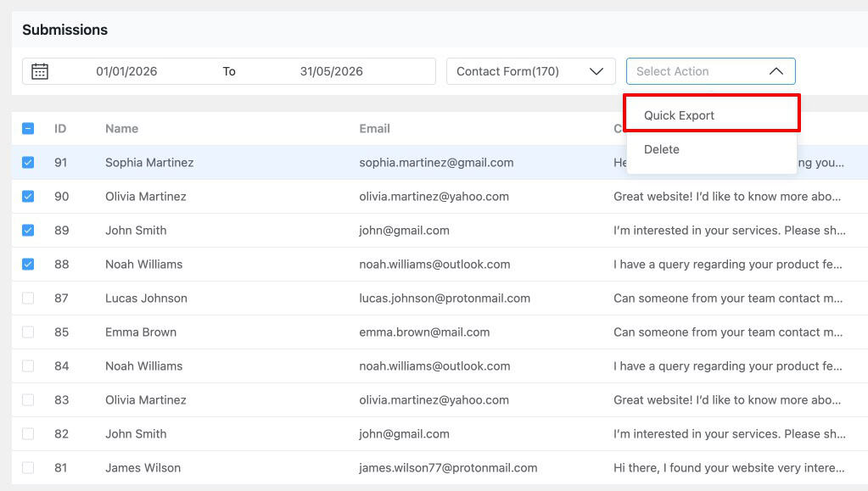Open the Contact Form(170) dropdown

530,71
